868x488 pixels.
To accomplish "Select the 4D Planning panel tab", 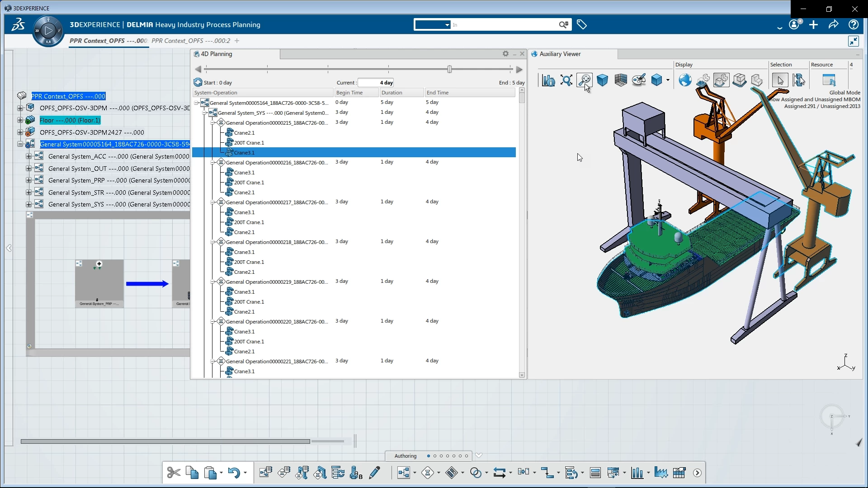I will [x=216, y=54].
